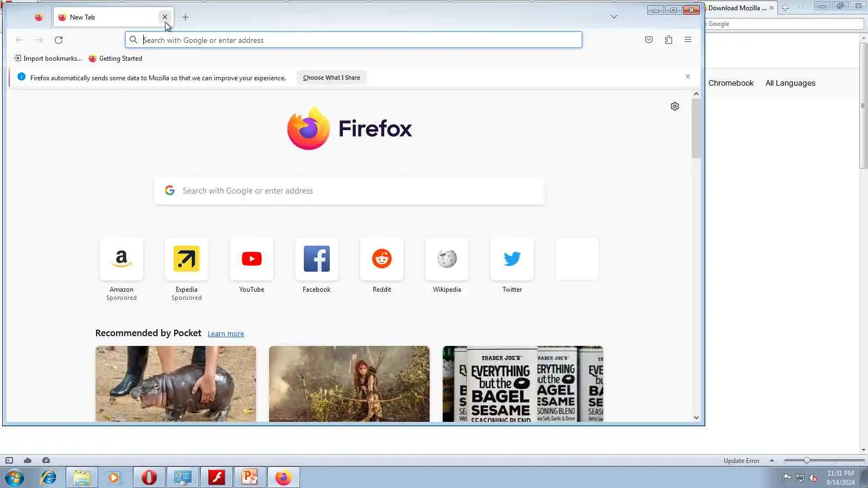Open the archer woman Pocket story thumbnail
868x488 pixels.
pos(349,384)
